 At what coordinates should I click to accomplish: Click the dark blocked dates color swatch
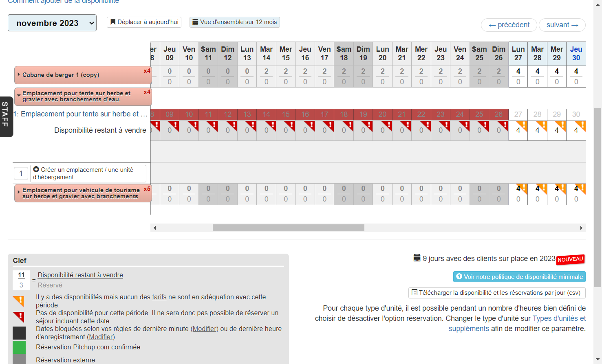click(19, 333)
